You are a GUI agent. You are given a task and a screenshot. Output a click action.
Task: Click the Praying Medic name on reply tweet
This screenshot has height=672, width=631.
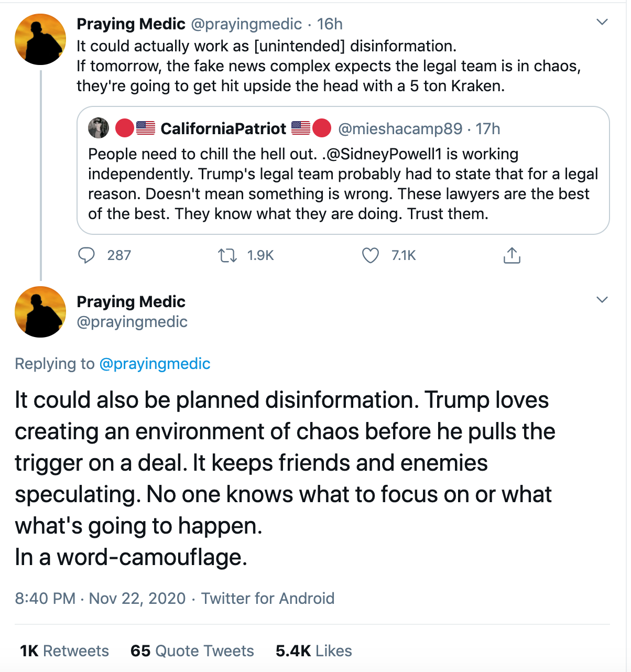point(131,302)
